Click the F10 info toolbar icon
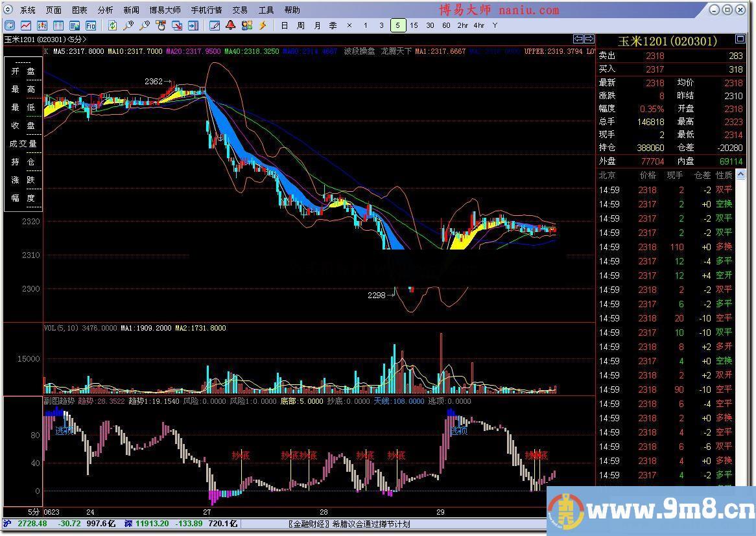 [91, 25]
